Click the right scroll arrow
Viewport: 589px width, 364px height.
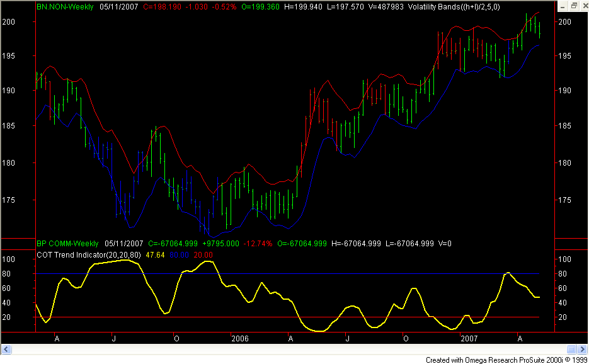583,350
